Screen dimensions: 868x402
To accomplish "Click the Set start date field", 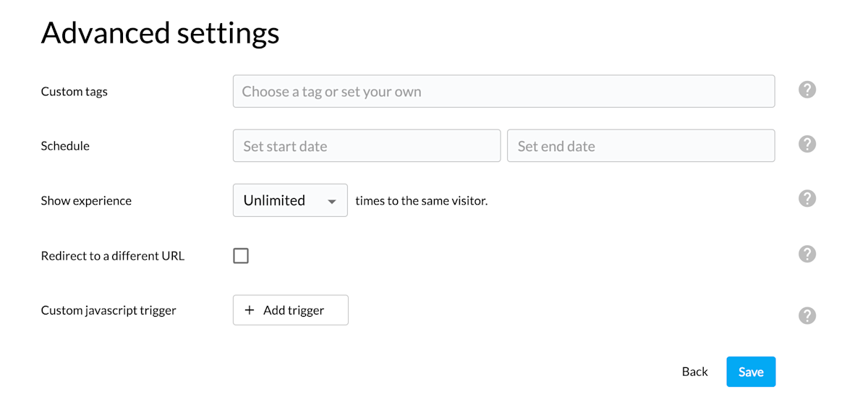I will [x=366, y=146].
